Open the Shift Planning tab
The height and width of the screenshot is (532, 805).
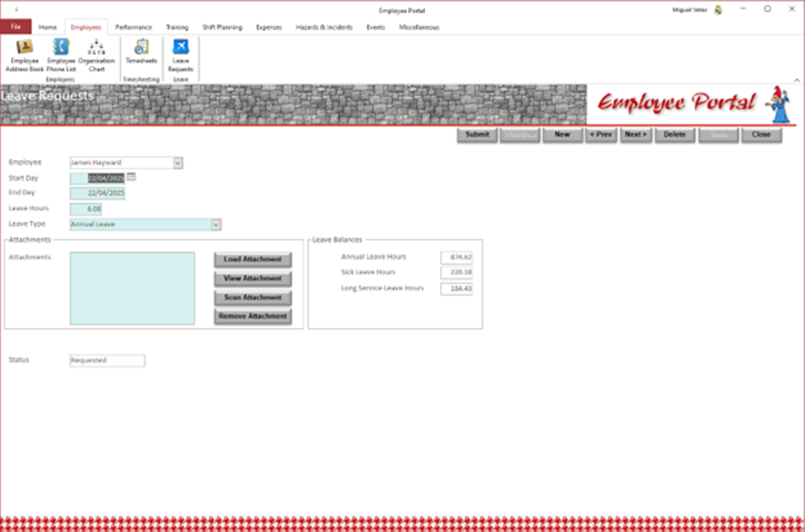point(222,28)
